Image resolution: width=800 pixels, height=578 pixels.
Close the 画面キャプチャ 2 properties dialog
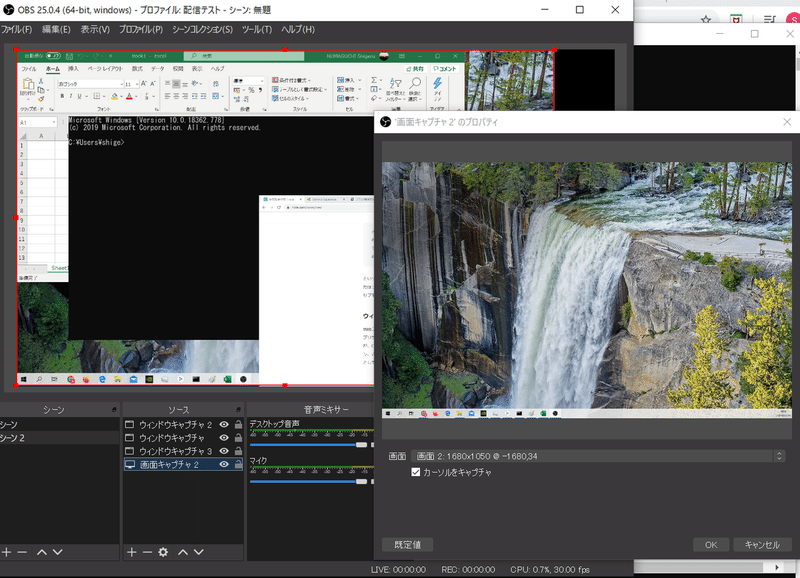(x=787, y=122)
